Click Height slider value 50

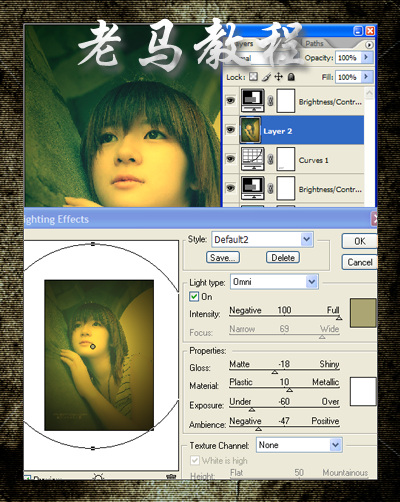(299, 473)
